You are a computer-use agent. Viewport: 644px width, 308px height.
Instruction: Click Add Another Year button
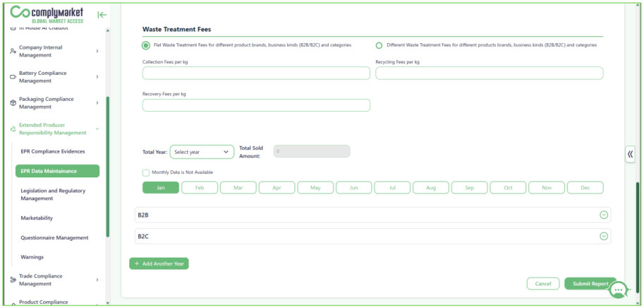(x=159, y=263)
